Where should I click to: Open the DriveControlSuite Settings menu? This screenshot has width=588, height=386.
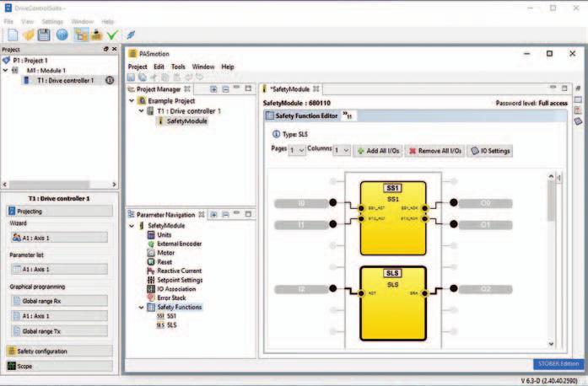click(52, 21)
